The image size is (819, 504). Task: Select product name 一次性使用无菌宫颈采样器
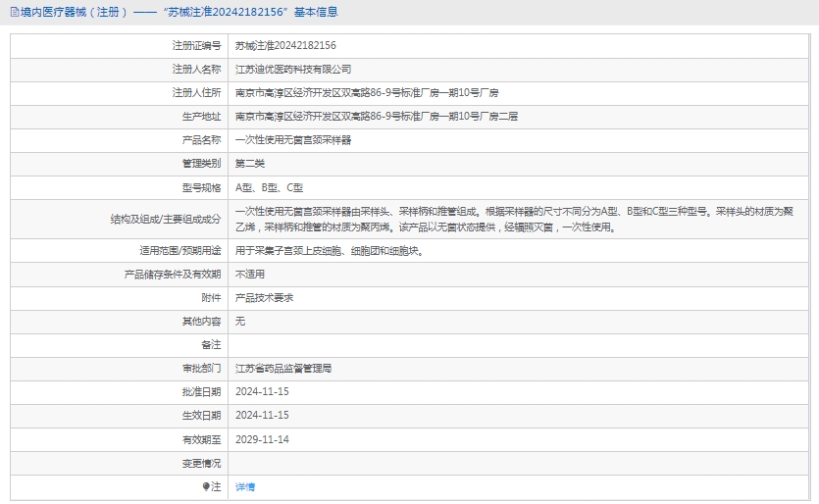(x=293, y=140)
